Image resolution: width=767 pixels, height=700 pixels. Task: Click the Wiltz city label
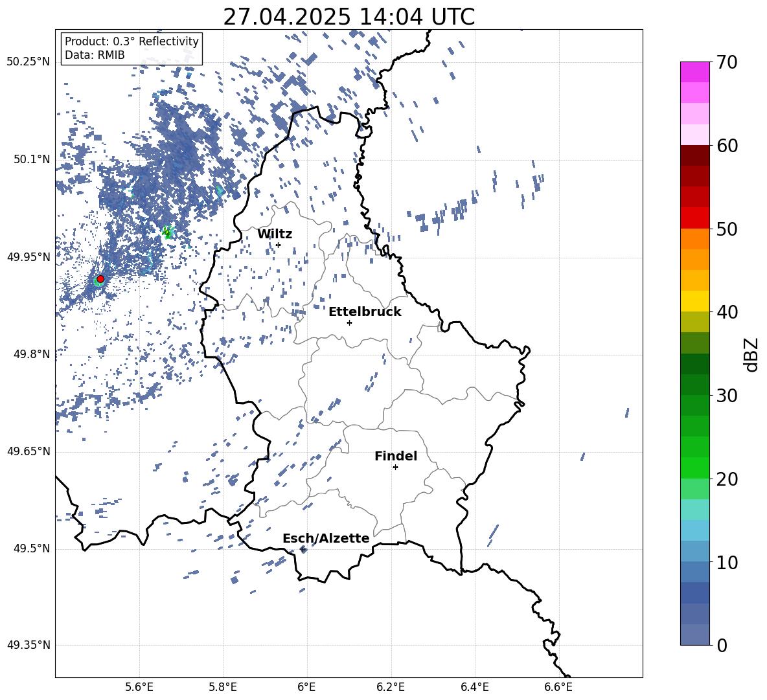tap(275, 234)
